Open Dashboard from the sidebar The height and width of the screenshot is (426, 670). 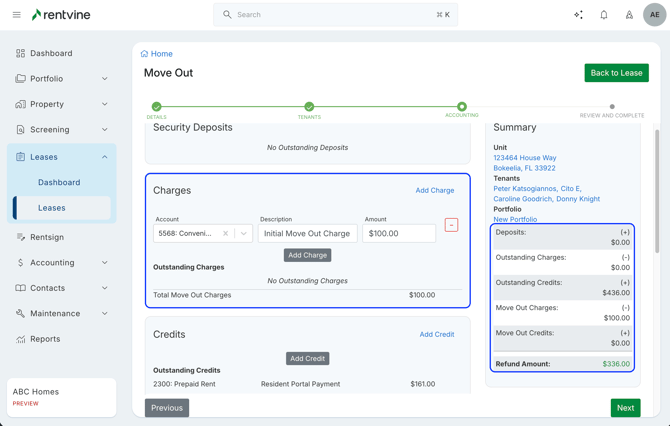[x=51, y=53]
